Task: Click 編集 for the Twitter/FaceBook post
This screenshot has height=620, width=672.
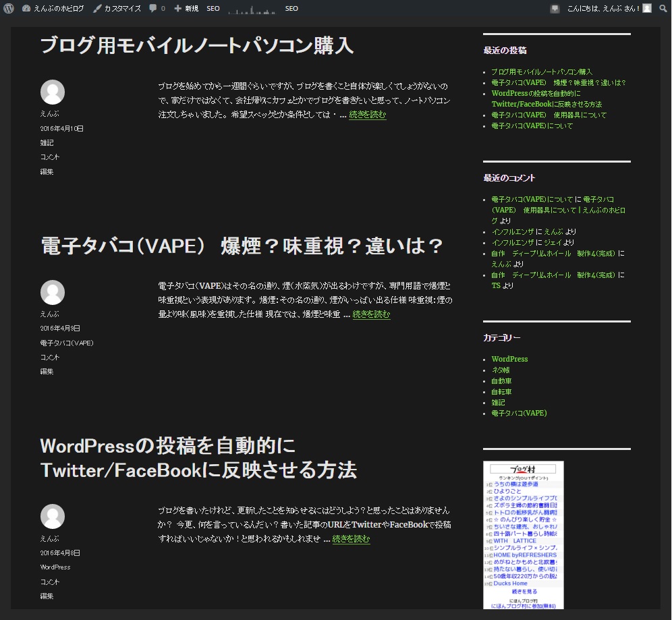Action: 47,596
